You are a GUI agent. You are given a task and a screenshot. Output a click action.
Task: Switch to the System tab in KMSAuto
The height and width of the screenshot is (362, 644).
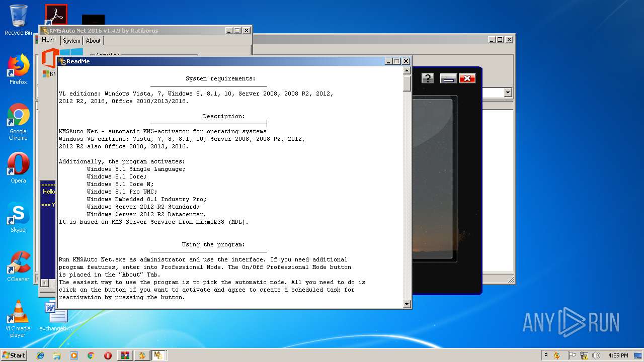[x=71, y=41]
